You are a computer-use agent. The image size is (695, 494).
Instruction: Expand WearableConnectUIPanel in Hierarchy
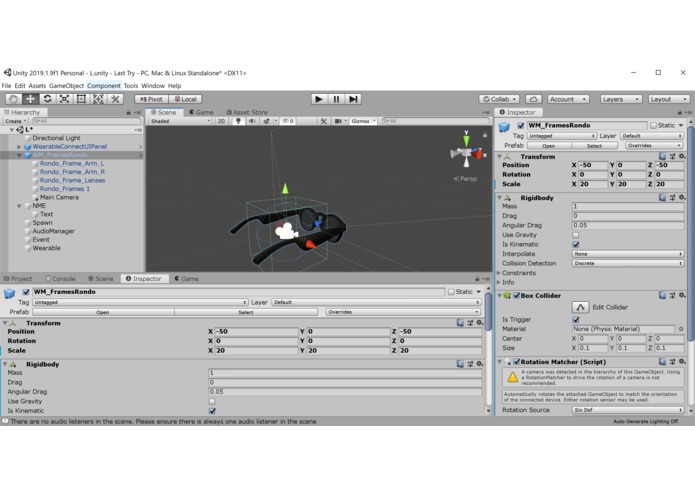19,147
